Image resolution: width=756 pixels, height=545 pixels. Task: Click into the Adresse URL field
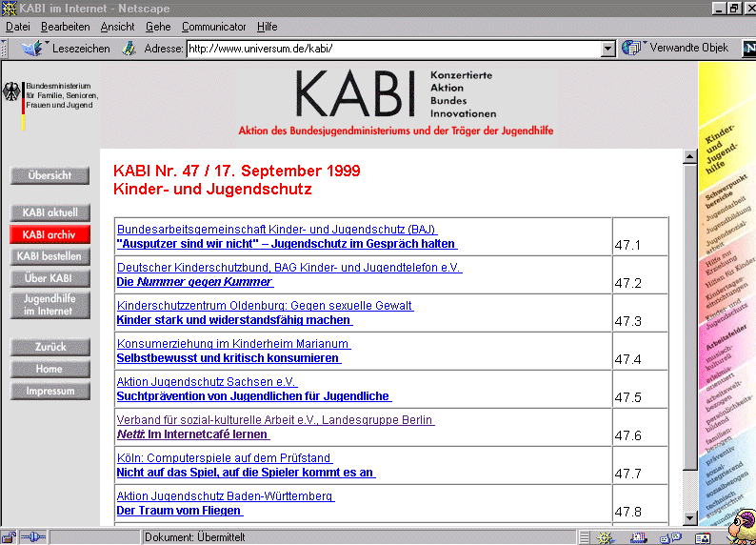(393, 49)
